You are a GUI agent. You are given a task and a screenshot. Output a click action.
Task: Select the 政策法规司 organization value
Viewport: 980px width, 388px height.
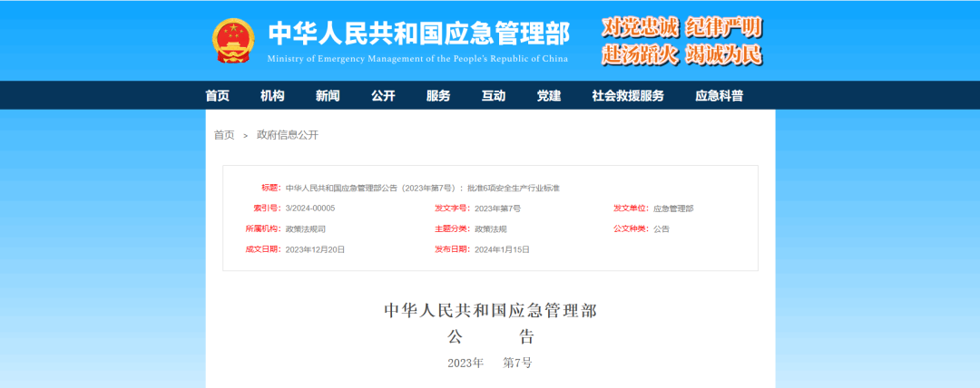305,229
